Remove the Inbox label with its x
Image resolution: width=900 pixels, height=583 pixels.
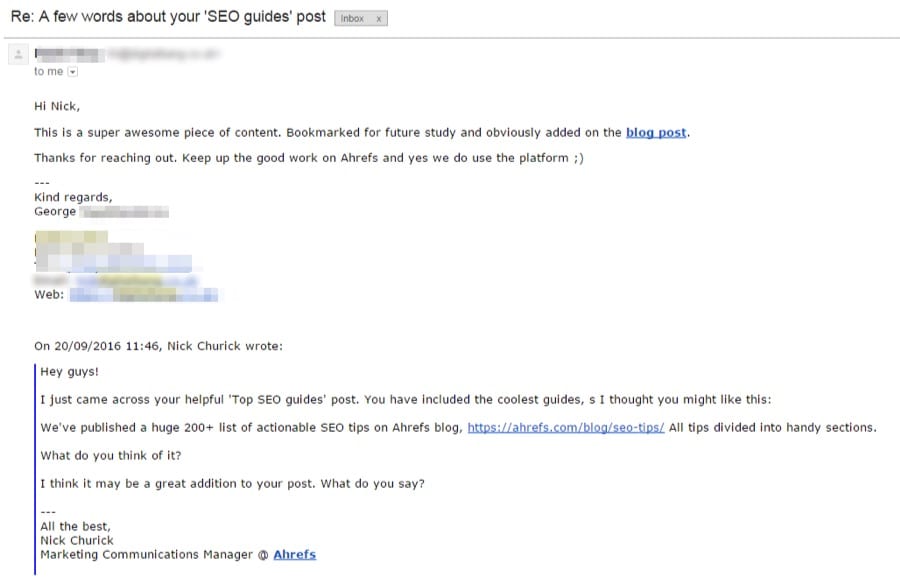pyautogui.click(x=378, y=19)
